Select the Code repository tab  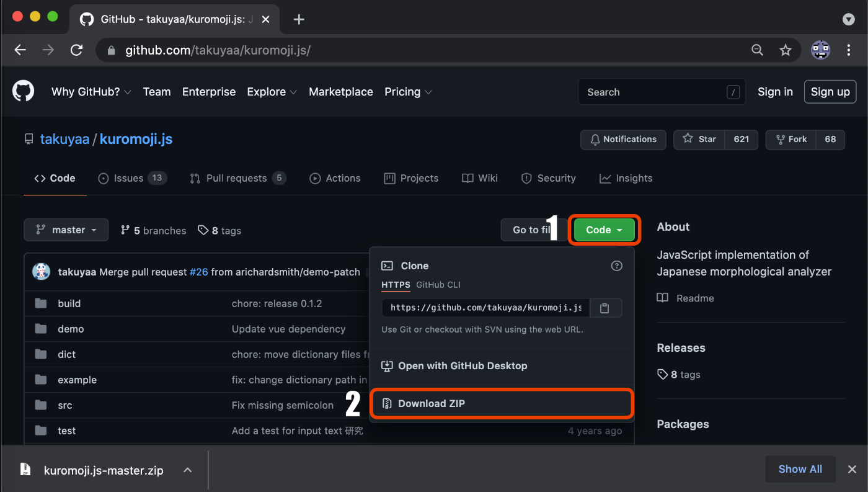[x=55, y=178]
